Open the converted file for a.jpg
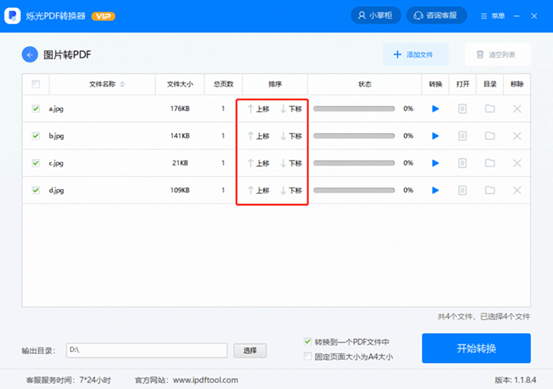Screen dimensions: 553x389 (x=462, y=109)
